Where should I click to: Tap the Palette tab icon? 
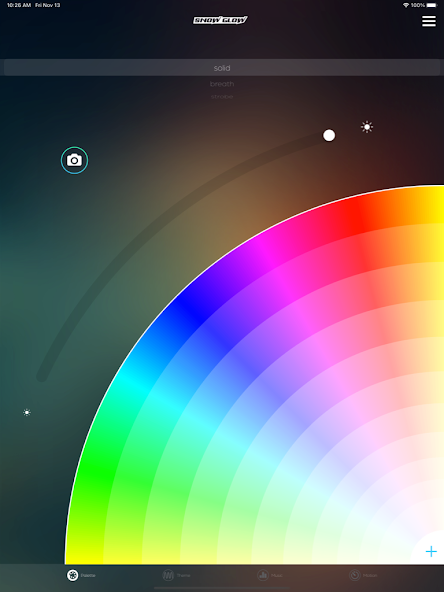pos(72,575)
